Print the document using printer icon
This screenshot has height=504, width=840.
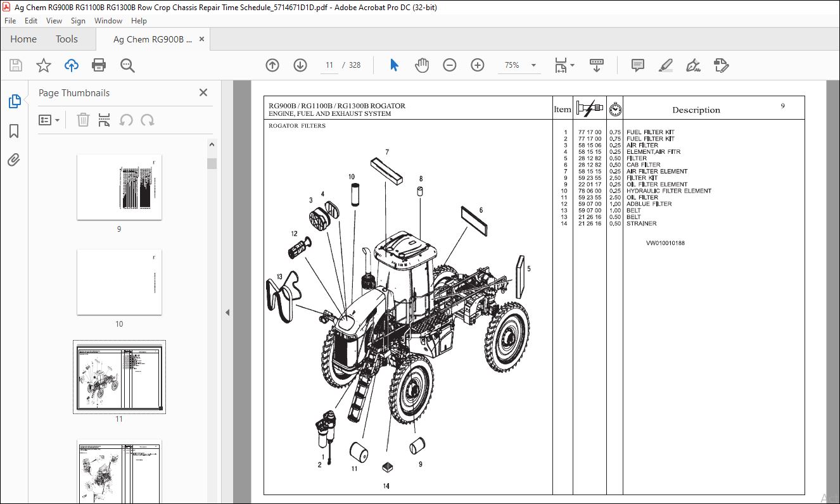[99, 65]
